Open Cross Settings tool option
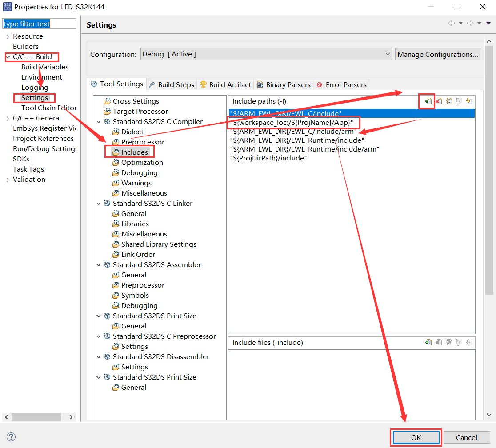Image resolution: width=496 pixels, height=448 pixels. pyautogui.click(x=132, y=101)
